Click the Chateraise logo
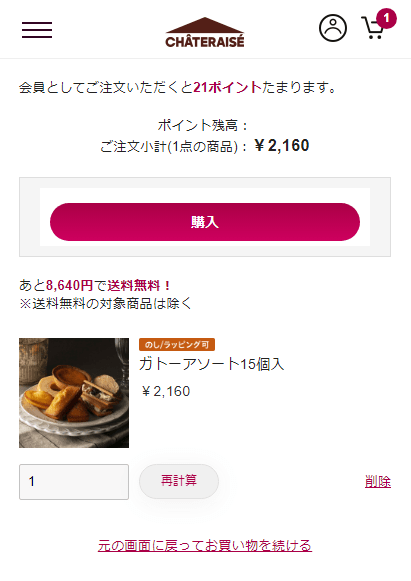Image resolution: width=411 pixels, height=581 pixels. pyautogui.click(x=205, y=33)
